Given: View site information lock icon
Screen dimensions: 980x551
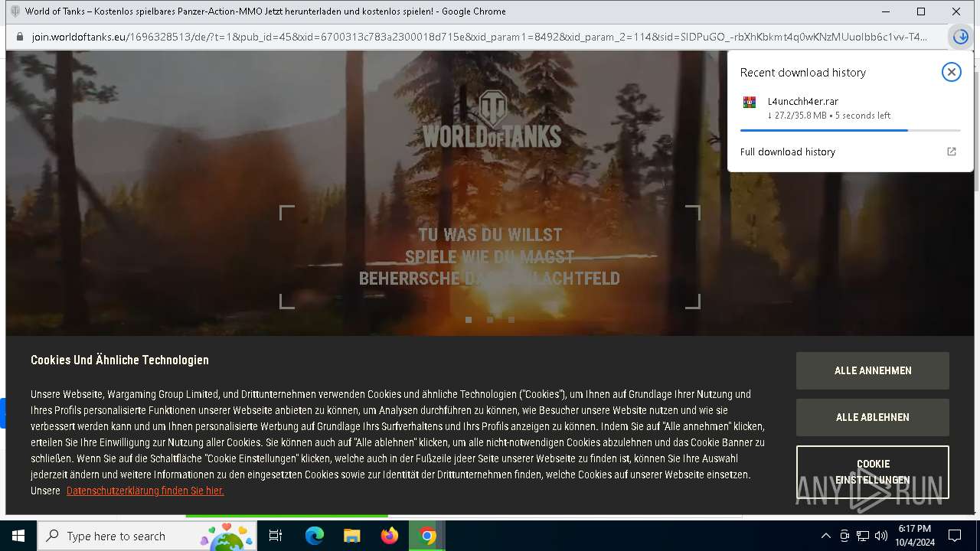Looking at the screenshot, I should pyautogui.click(x=19, y=37).
